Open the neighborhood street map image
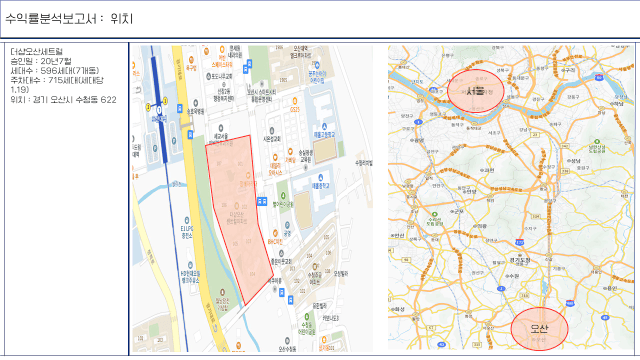This screenshot has height=360, width=640. [x=252, y=198]
